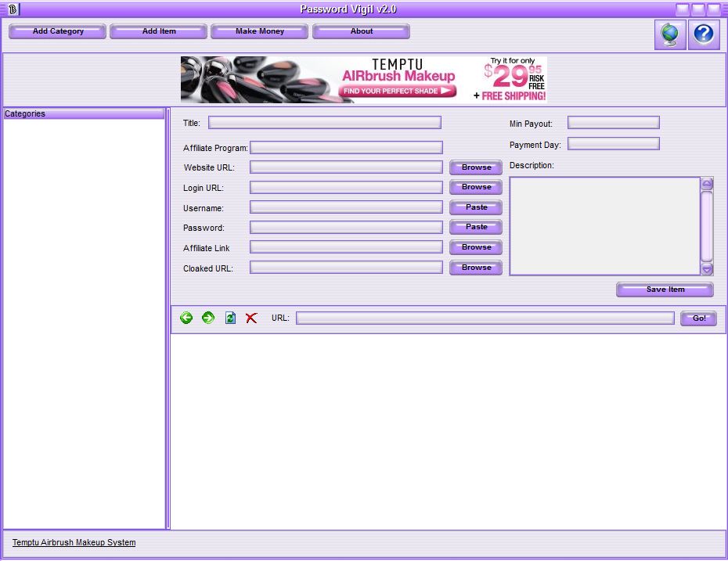Viewport: 728px width, 561px height.
Task: Browse for the Website URL
Action: (476, 167)
